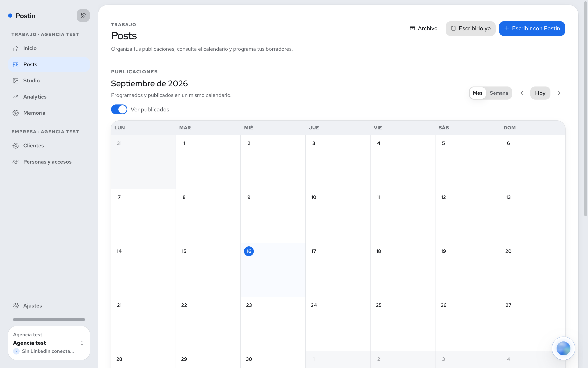Click the 'Ver publicados' label

tap(150, 110)
